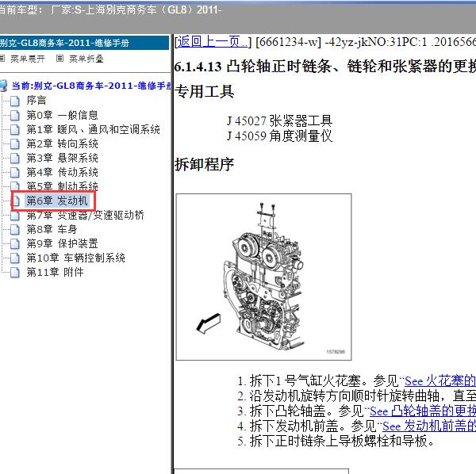Click the root manual icon in the tree
This screenshot has width=476, height=474.
click(x=3, y=86)
